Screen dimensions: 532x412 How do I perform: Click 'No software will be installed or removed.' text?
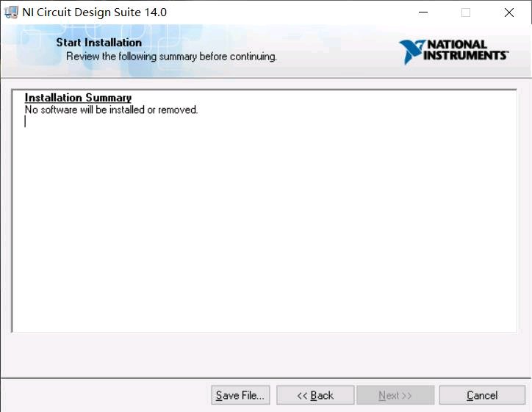click(x=111, y=110)
